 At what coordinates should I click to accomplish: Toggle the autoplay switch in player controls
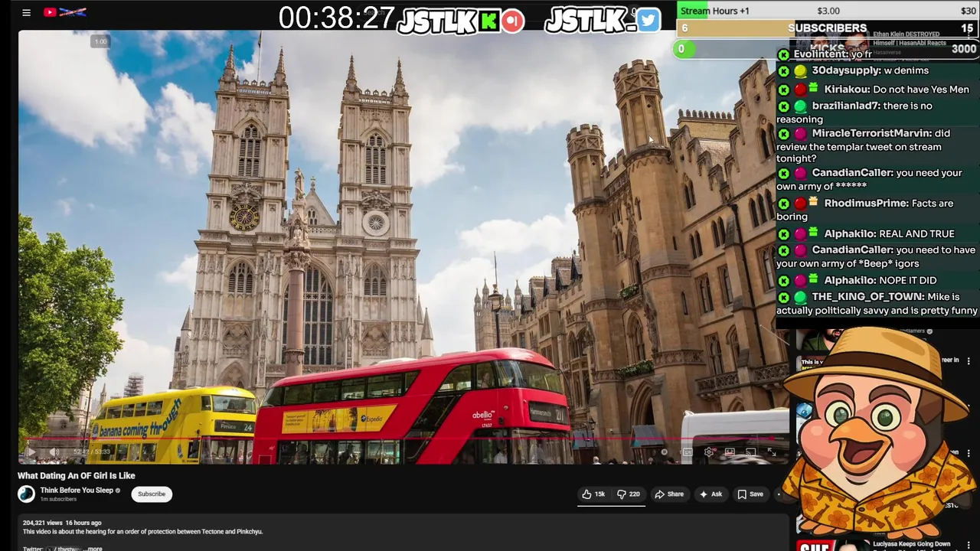pyautogui.click(x=665, y=452)
